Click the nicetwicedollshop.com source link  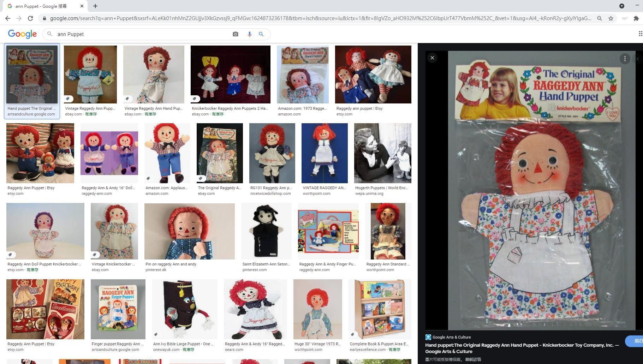(270, 193)
